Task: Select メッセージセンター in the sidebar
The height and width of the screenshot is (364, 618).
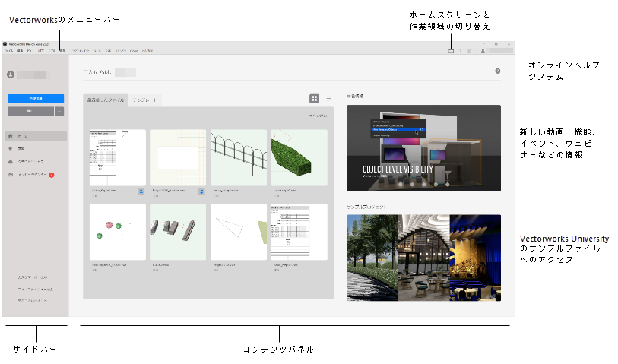Action: click(33, 175)
